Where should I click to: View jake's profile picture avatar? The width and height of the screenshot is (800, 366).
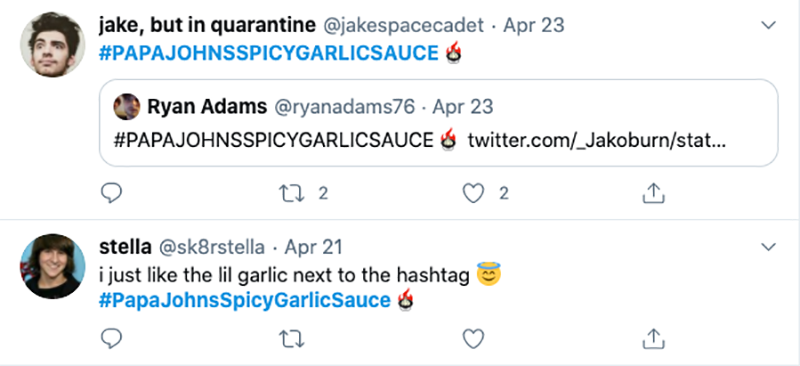pyautogui.click(x=53, y=44)
